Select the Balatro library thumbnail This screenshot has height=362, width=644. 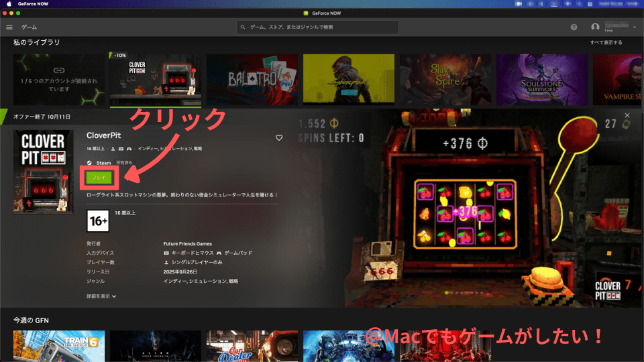(252, 79)
